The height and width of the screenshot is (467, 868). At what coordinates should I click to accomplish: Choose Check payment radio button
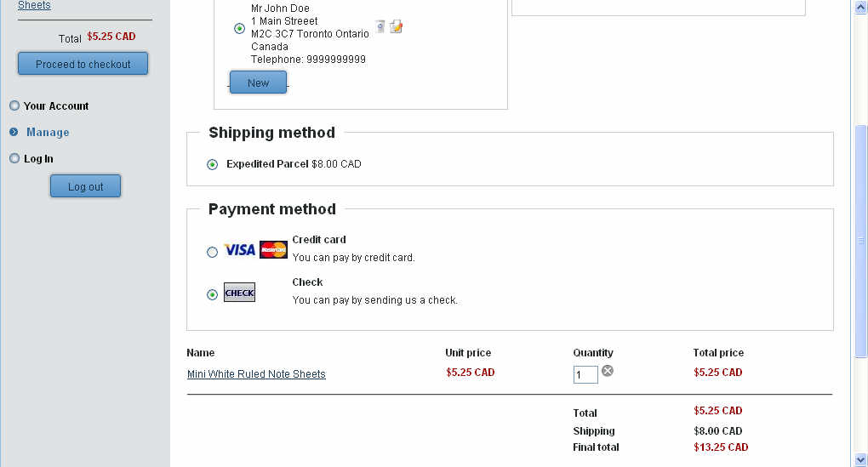(x=212, y=294)
